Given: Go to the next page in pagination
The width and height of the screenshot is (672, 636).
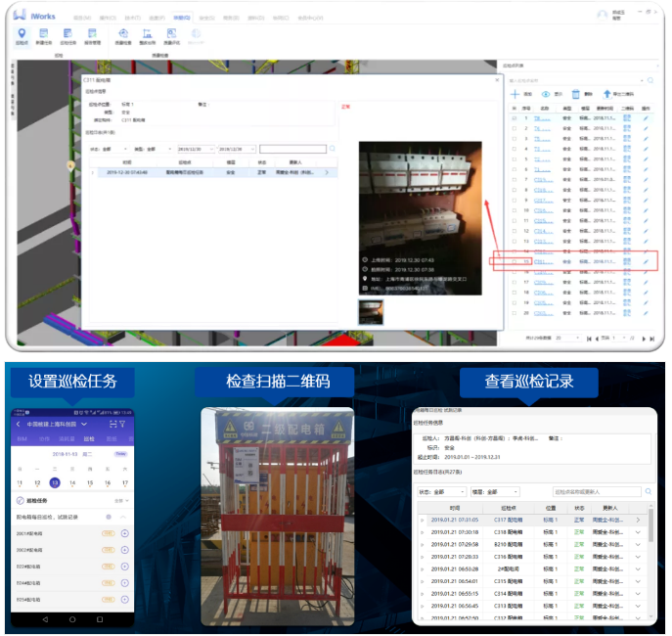Looking at the screenshot, I should point(644,339).
